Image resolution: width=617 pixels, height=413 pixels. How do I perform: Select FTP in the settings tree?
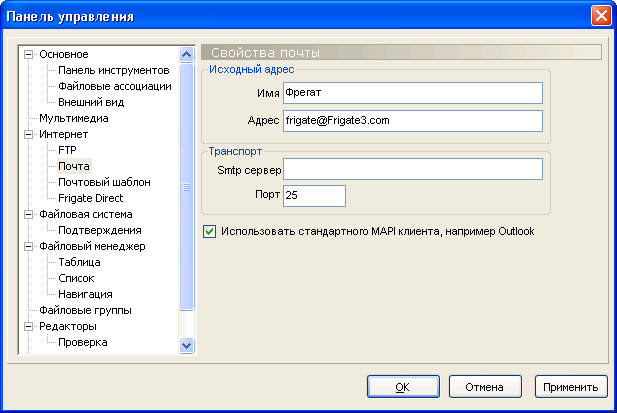[67, 150]
